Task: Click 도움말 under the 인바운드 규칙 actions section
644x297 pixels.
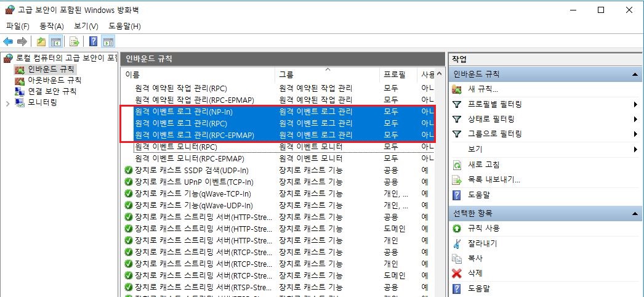Action: pyautogui.click(x=479, y=195)
